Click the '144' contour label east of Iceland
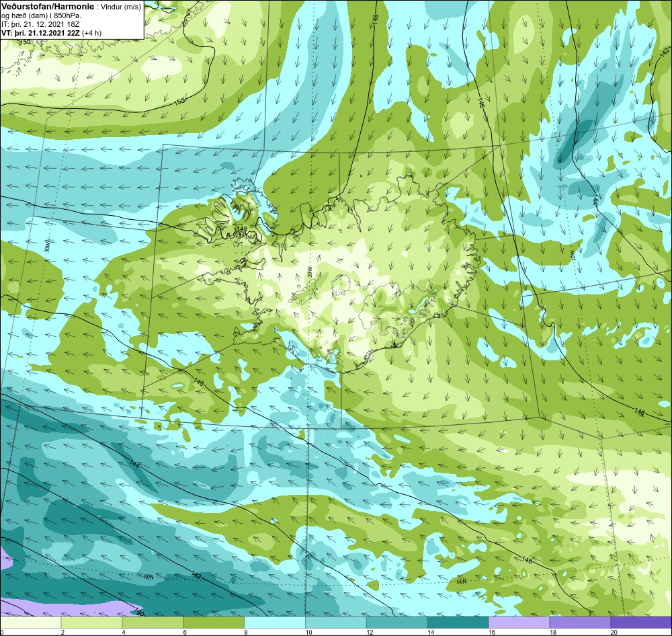Image resolution: width=672 pixels, height=636 pixels. coord(595,200)
